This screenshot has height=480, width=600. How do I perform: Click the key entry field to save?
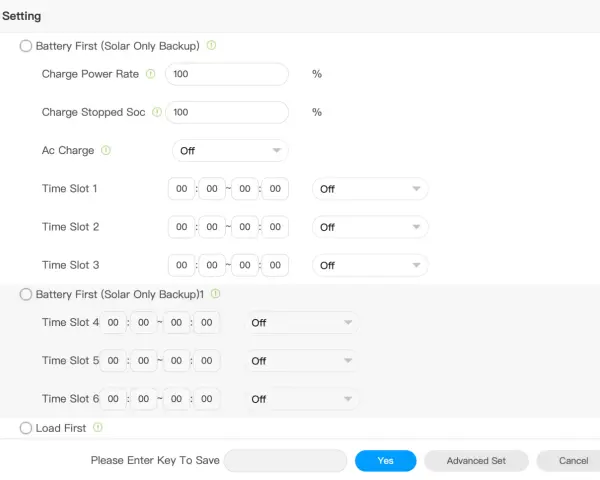pyautogui.click(x=285, y=460)
